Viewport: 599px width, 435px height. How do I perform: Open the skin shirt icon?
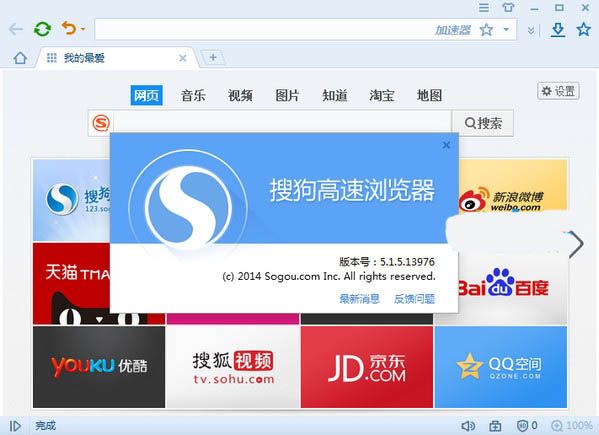click(508, 7)
